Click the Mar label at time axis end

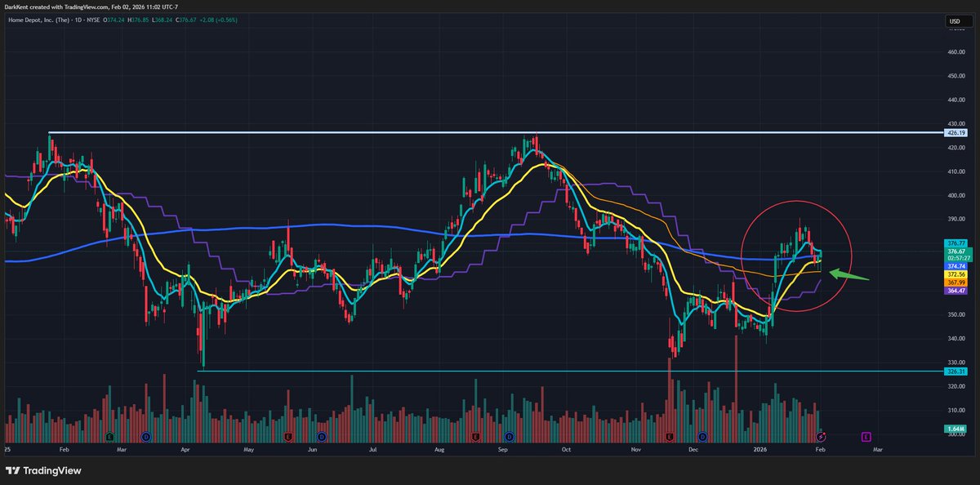point(878,449)
